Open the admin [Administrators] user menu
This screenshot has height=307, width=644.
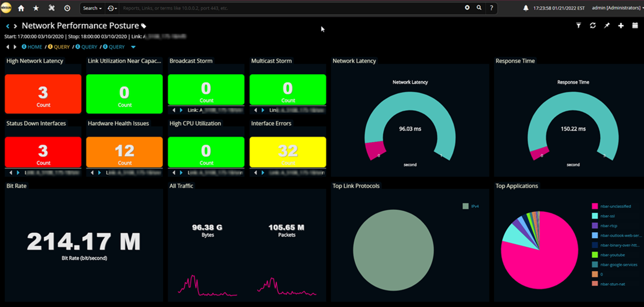(x=618, y=8)
